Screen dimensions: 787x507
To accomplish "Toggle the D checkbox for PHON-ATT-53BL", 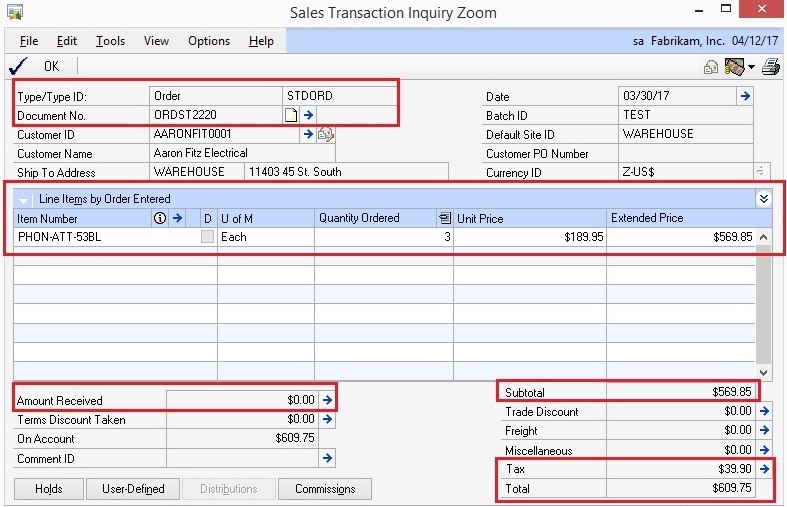I will click(207, 237).
